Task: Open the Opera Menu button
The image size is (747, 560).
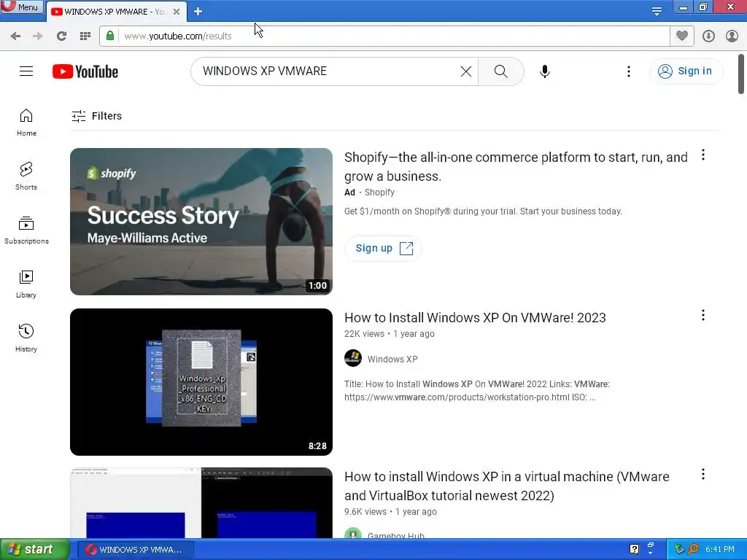Action: pyautogui.click(x=21, y=7)
